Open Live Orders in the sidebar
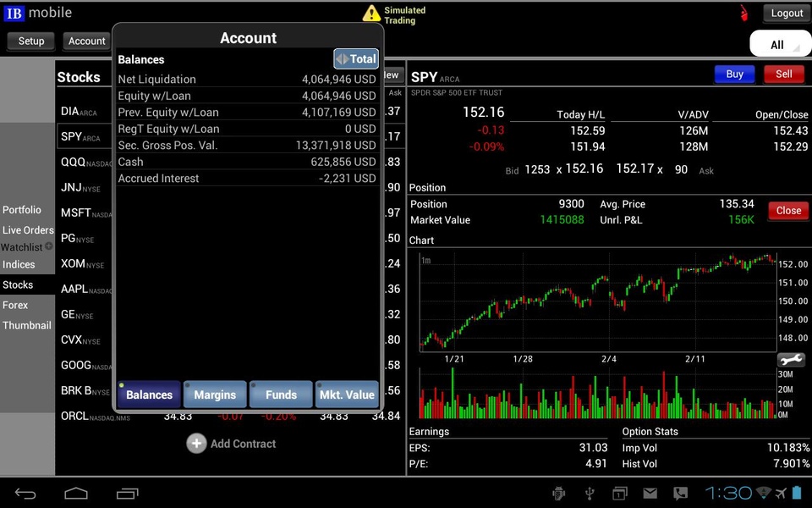This screenshot has height=508, width=812. [x=27, y=229]
